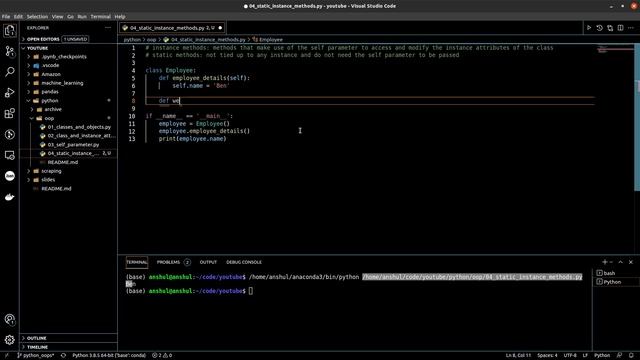Screen dimensions: 640x360
Task: Run the Python file with play icon
Action: [x=589, y=28]
